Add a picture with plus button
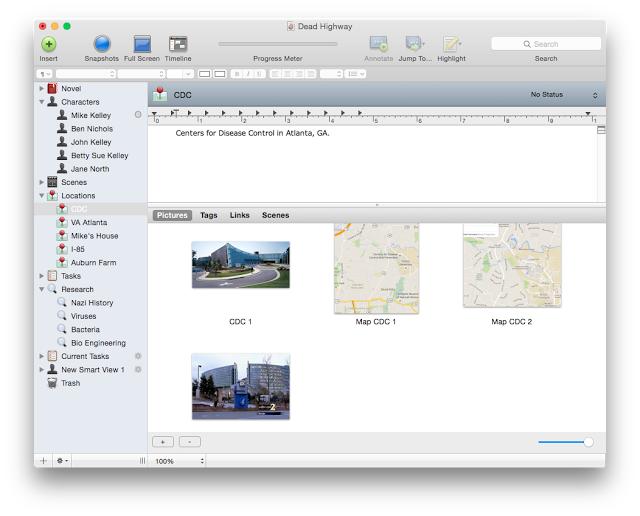 (163, 442)
